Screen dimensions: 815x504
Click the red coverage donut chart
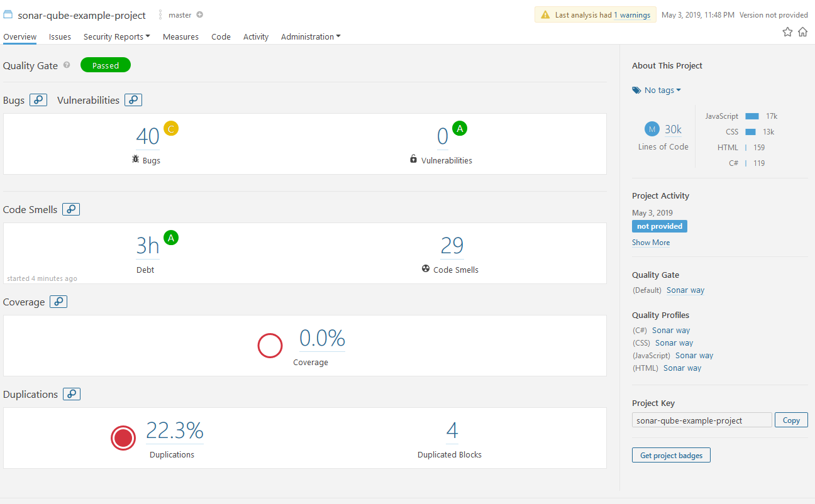pyautogui.click(x=270, y=346)
